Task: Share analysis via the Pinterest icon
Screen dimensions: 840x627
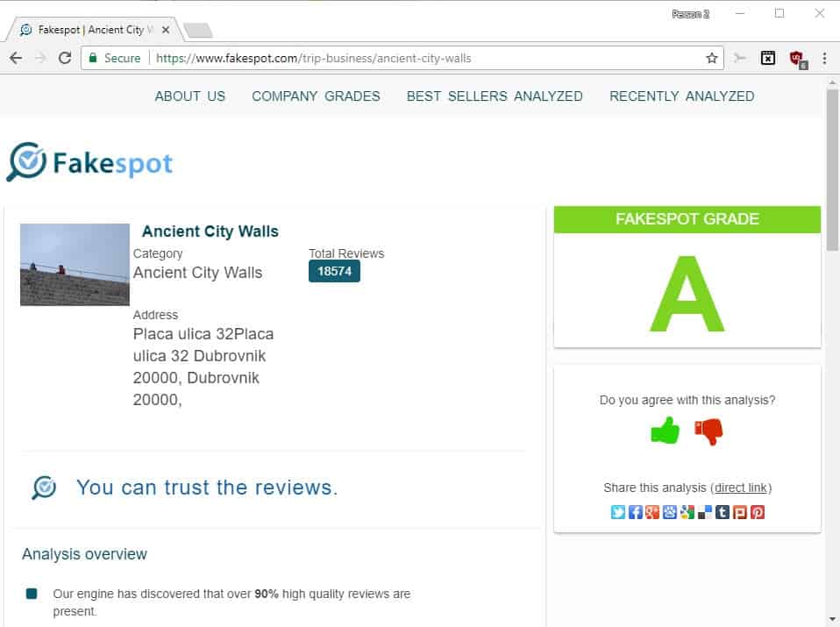Action: click(757, 512)
